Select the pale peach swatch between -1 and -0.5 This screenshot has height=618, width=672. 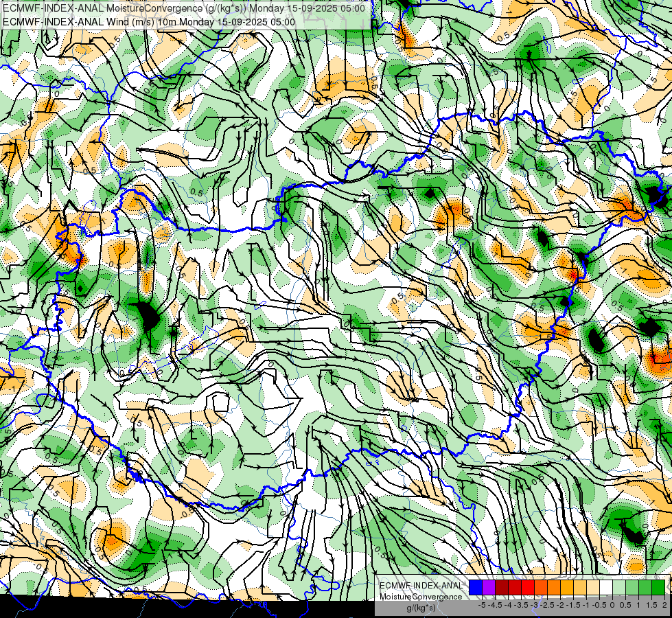[x=593, y=587]
